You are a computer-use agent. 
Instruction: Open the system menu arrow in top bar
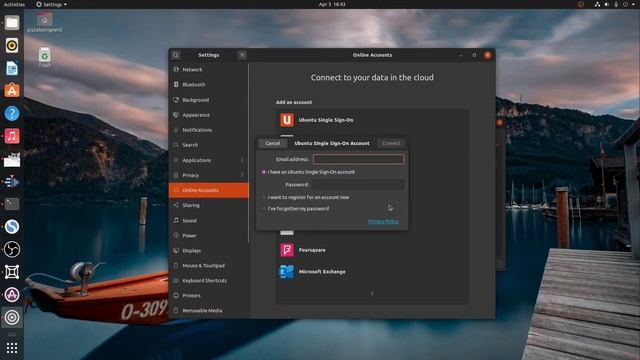click(634, 4)
